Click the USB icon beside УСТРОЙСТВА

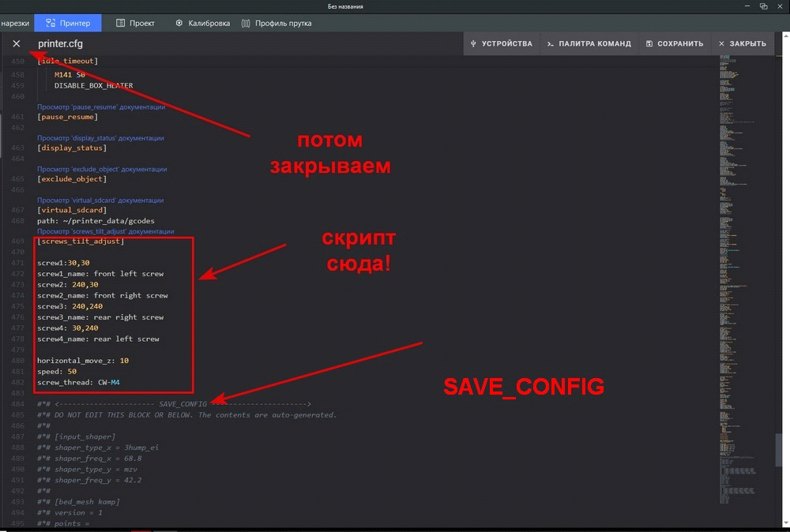click(473, 43)
